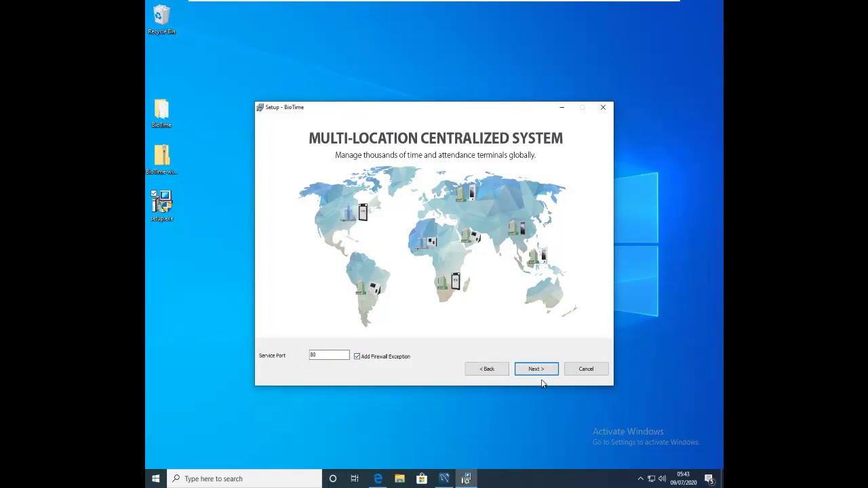Click the Multi-Location Centralized System heading
Screen dimensions: 868x488
(x=435, y=138)
